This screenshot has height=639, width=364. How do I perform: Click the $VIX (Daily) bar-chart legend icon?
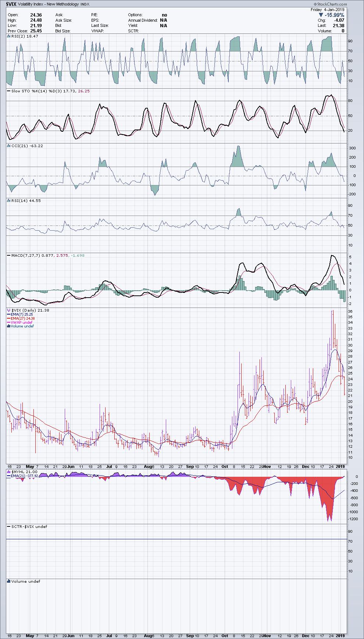click(x=9, y=310)
